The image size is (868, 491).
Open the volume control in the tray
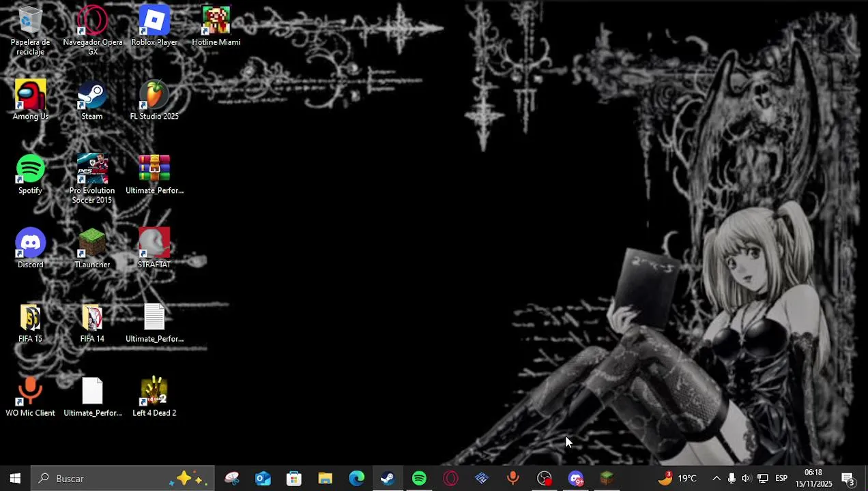[x=747, y=479]
